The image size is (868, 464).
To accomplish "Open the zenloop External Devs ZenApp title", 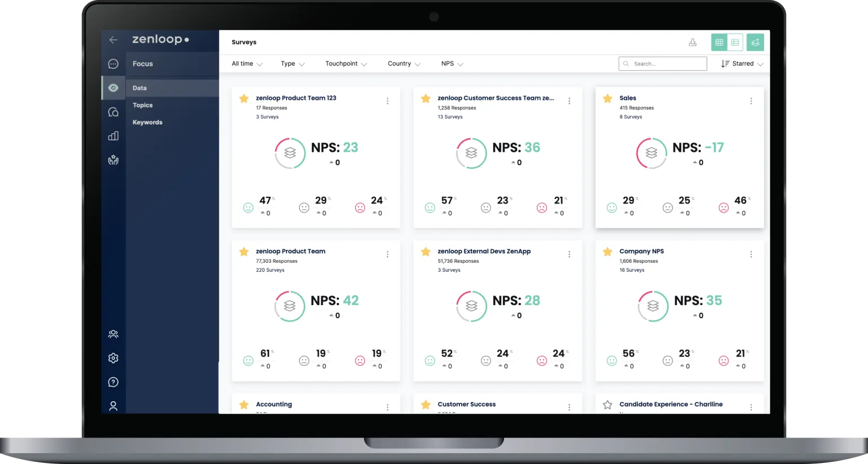I will 484,251.
